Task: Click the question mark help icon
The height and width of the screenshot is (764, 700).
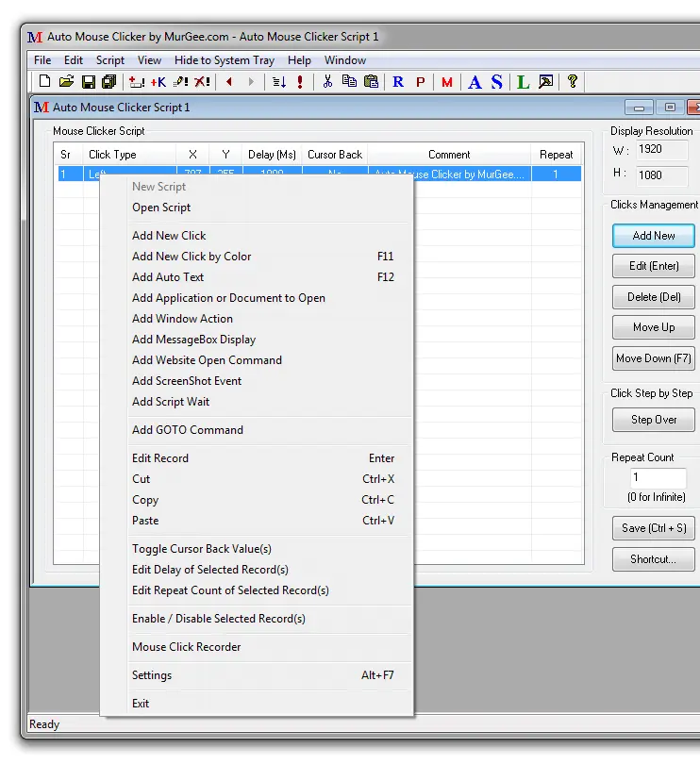Action: point(572,82)
